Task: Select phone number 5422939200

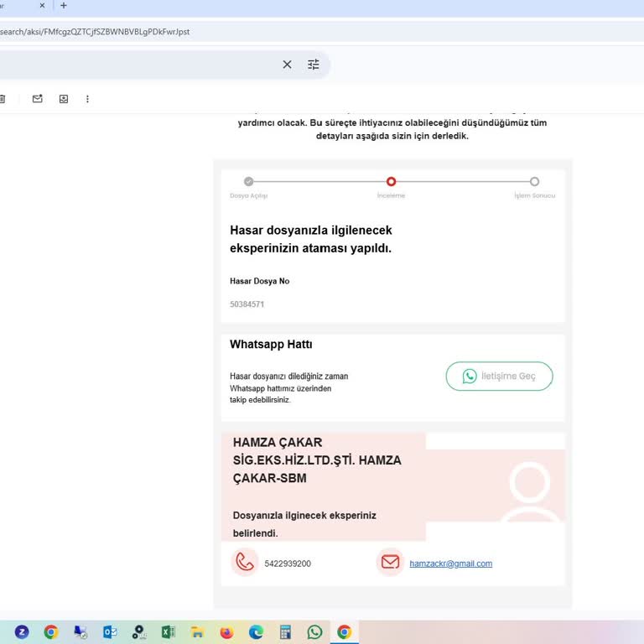Action: [288, 563]
